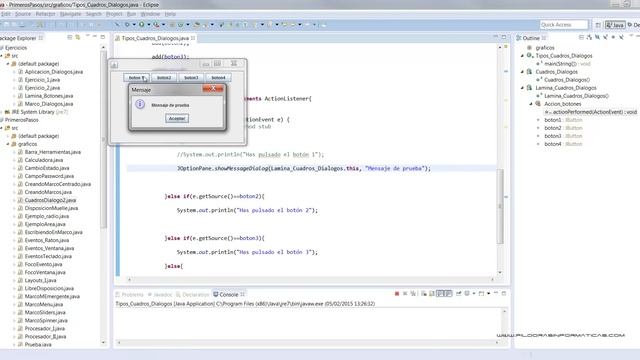This screenshot has width=640, height=360.
Task: Switch to the Declaration tab
Action: click(193, 294)
